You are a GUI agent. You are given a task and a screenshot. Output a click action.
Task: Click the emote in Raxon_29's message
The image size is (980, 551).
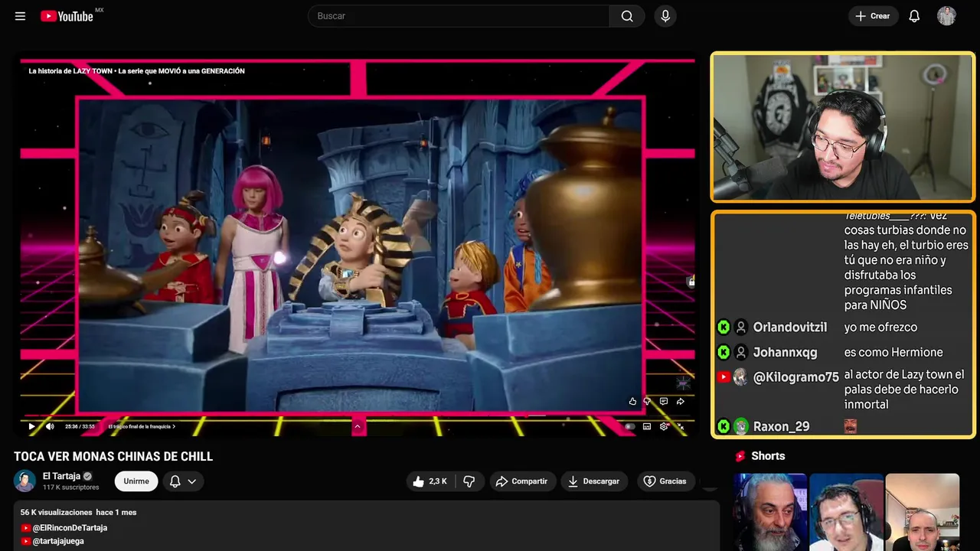tap(851, 426)
